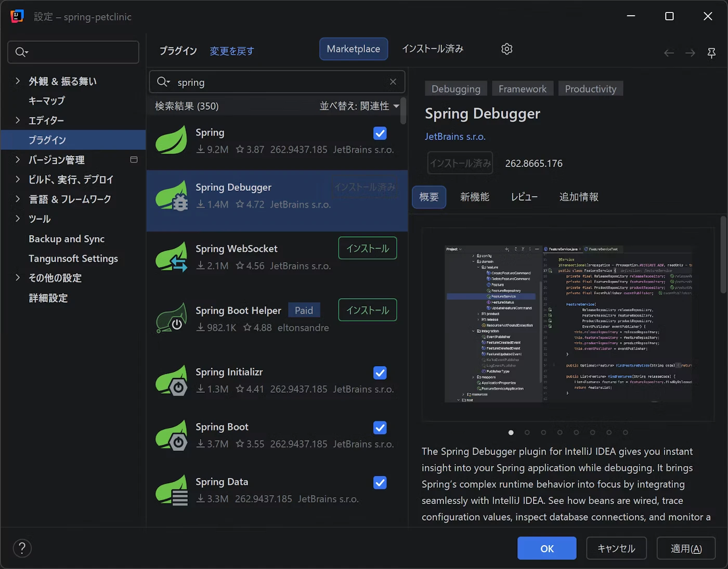Click the Productivity tag
Screen dimensions: 728x569
pyautogui.click(x=591, y=89)
